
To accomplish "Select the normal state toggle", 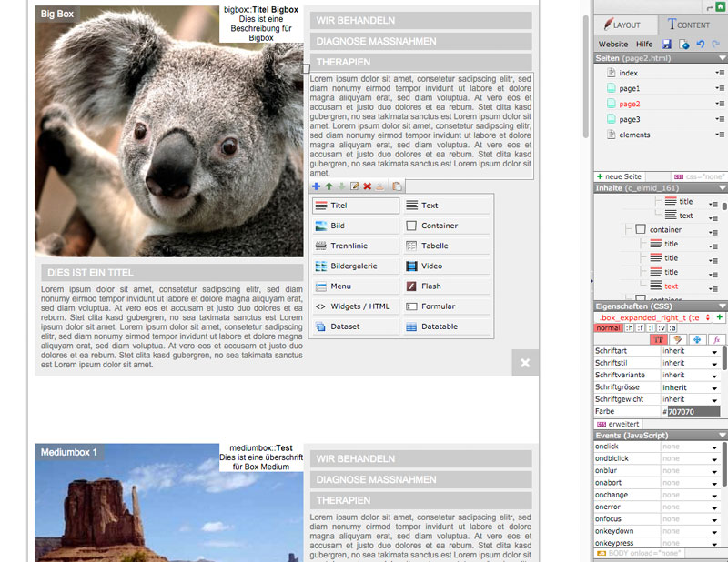I will [x=607, y=327].
